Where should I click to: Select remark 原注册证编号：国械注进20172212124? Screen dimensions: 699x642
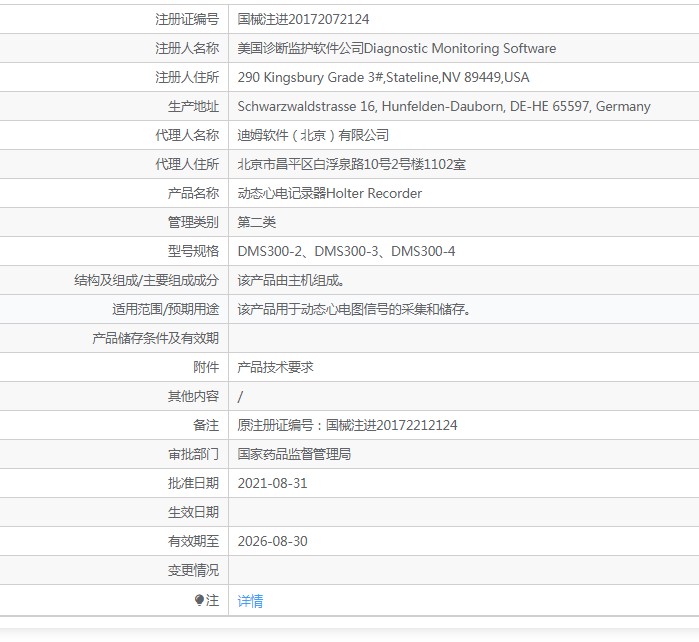347,425
